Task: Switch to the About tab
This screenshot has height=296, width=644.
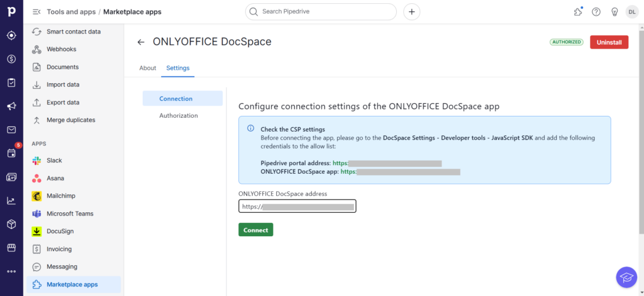Action: tap(147, 68)
